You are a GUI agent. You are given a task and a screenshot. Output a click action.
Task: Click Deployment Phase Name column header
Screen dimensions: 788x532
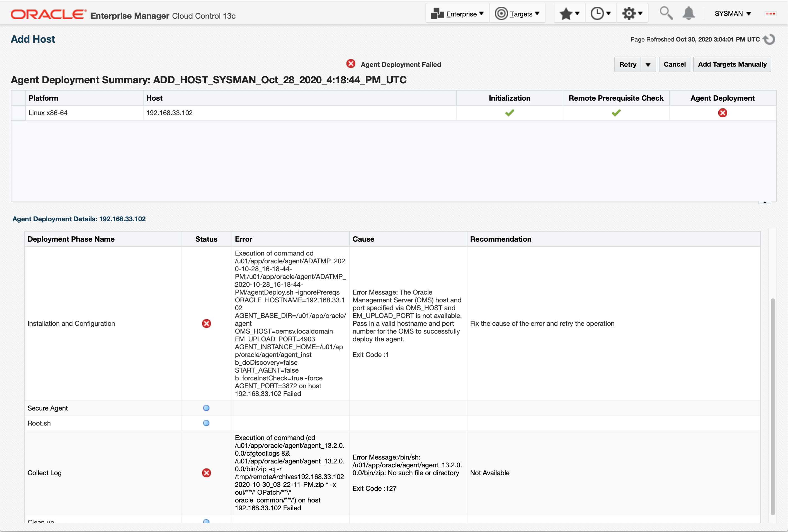pyautogui.click(x=103, y=239)
